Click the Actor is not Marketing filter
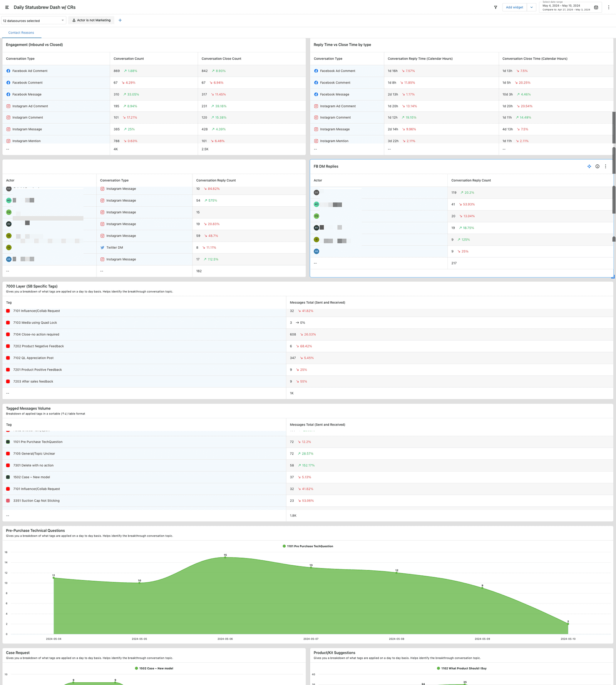Viewport: 616px width, 685px height. tap(92, 20)
